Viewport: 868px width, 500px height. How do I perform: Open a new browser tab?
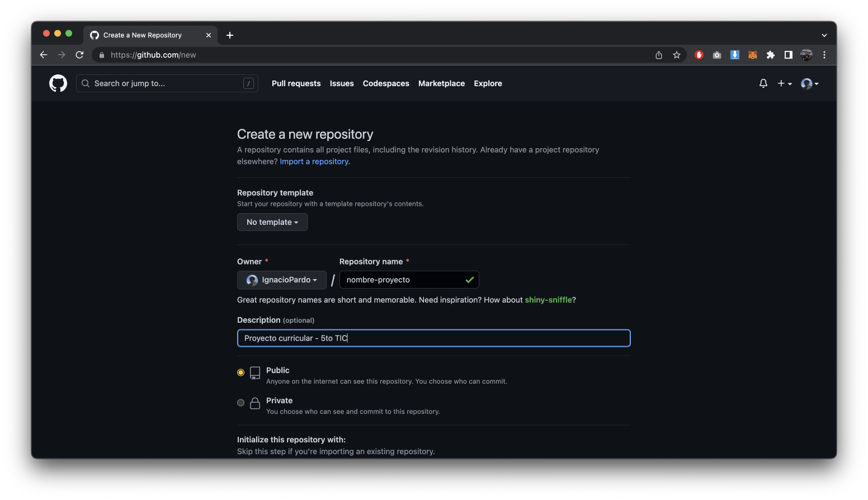point(230,35)
